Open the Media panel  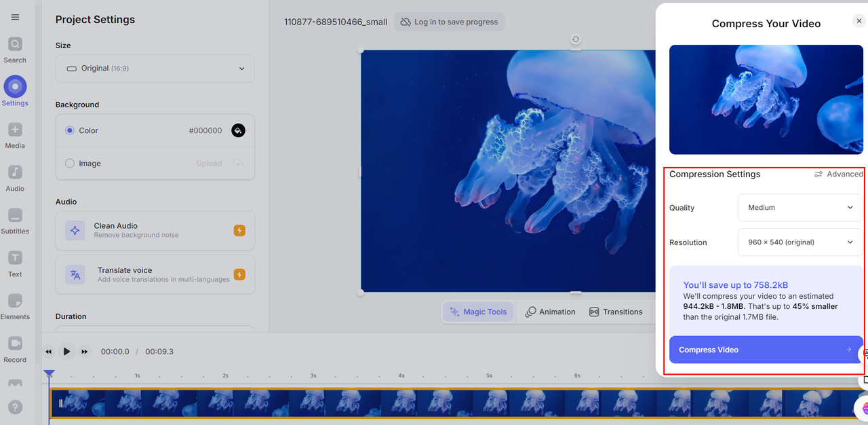tap(15, 136)
